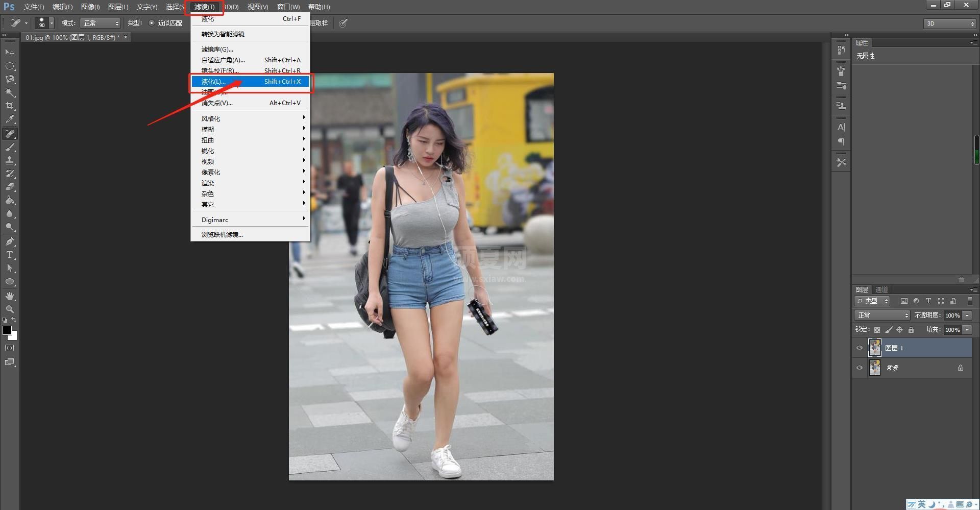980x510 pixels.
Task: Select the Blur tool
Action: (10, 214)
